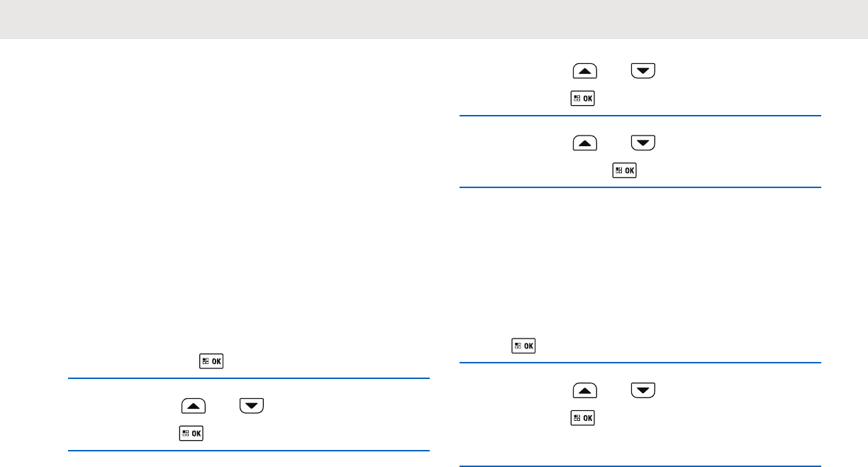The width and height of the screenshot is (868, 467).
Task: Click lone OK icon above third right-column divider
Action: (523, 346)
